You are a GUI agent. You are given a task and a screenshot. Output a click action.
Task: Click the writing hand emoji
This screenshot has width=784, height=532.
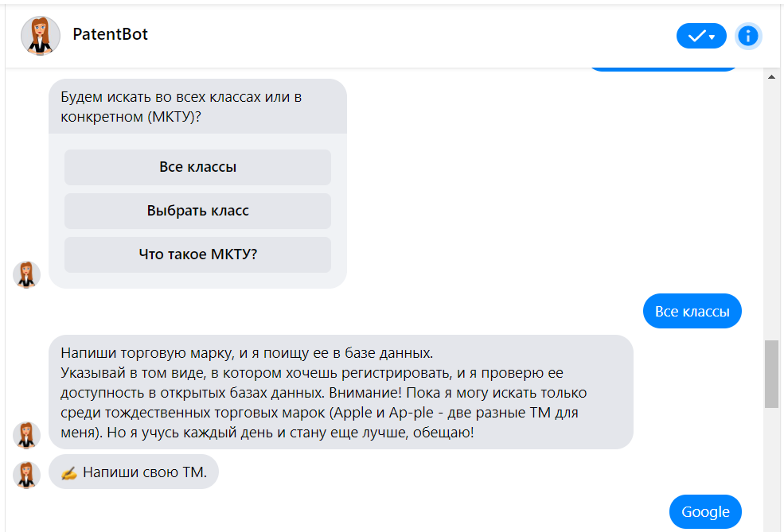[69, 472]
